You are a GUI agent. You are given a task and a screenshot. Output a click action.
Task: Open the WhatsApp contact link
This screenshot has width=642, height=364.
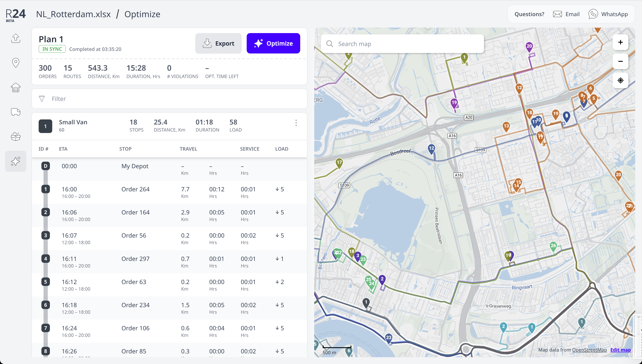(x=608, y=14)
